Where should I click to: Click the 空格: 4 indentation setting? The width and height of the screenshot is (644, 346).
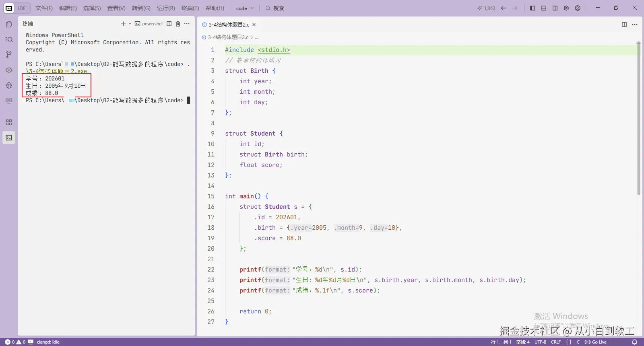click(x=523, y=342)
